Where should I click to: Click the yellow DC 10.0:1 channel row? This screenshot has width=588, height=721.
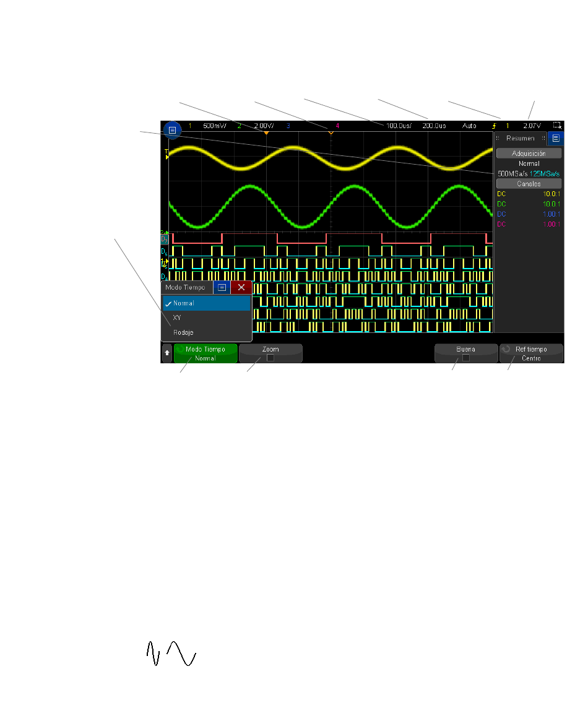click(529, 194)
